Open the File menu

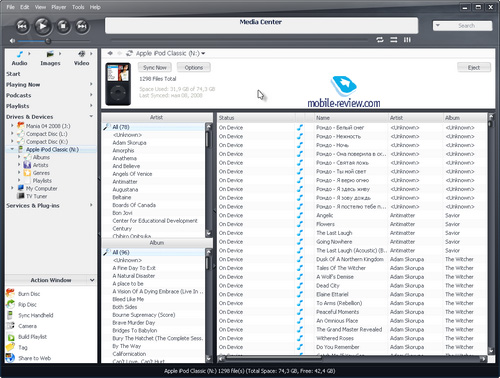click(11, 7)
